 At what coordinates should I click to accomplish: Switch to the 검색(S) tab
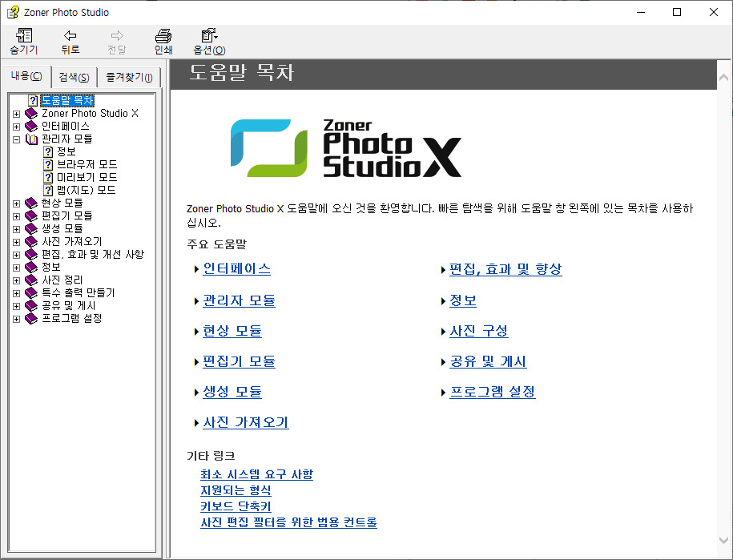[74, 77]
